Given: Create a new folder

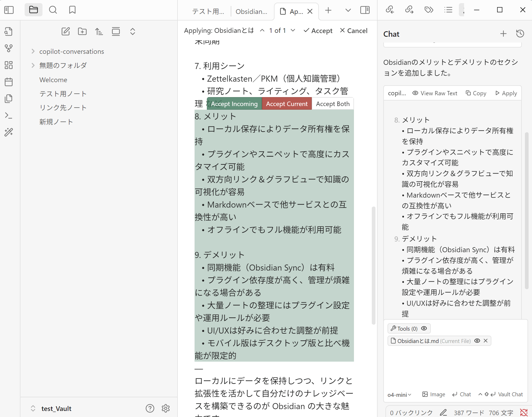Looking at the screenshot, I should pyautogui.click(x=82, y=31).
